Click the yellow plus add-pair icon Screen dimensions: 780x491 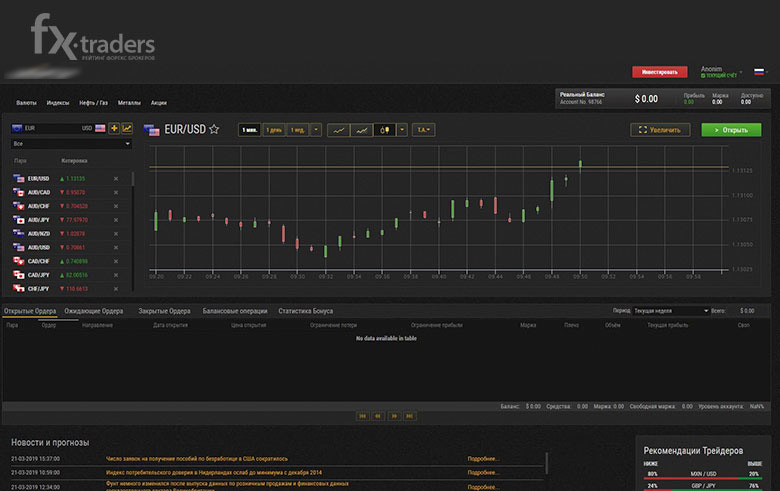coord(114,128)
